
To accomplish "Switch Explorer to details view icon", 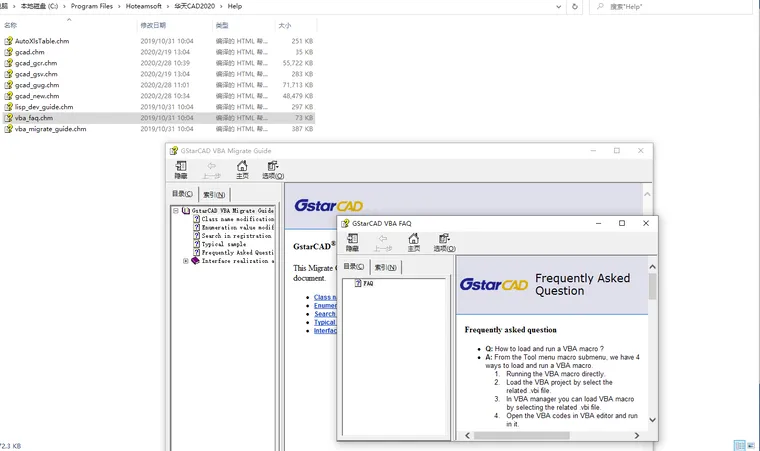I will pos(739,445).
